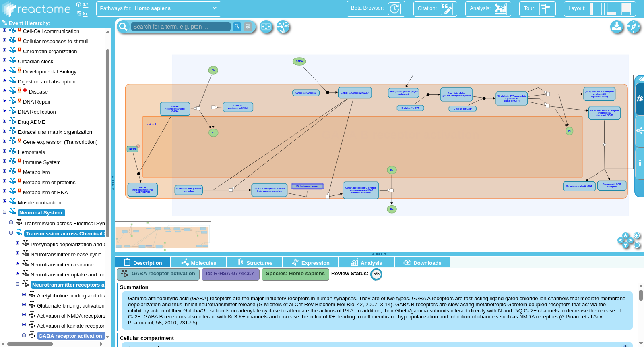Image resolution: width=644 pixels, height=347 pixels.
Task: Click the small blue search submit button
Action: click(x=237, y=26)
